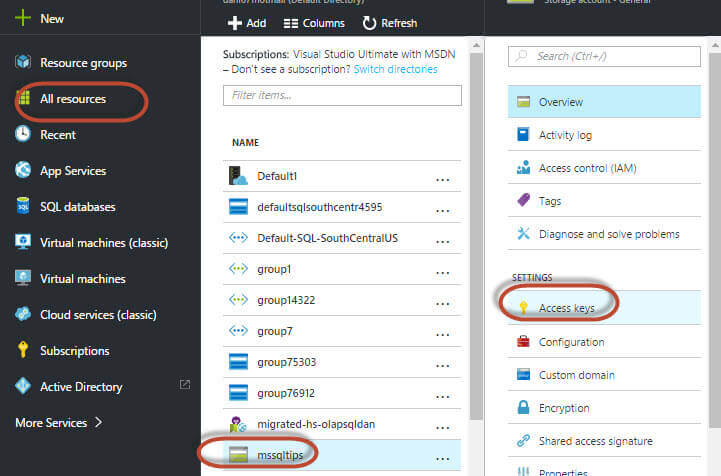Image resolution: width=721 pixels, height=476 pixels.
Task: Open the Default-SQL-SouthCentralUS resource row
Action: pos(342,238)
